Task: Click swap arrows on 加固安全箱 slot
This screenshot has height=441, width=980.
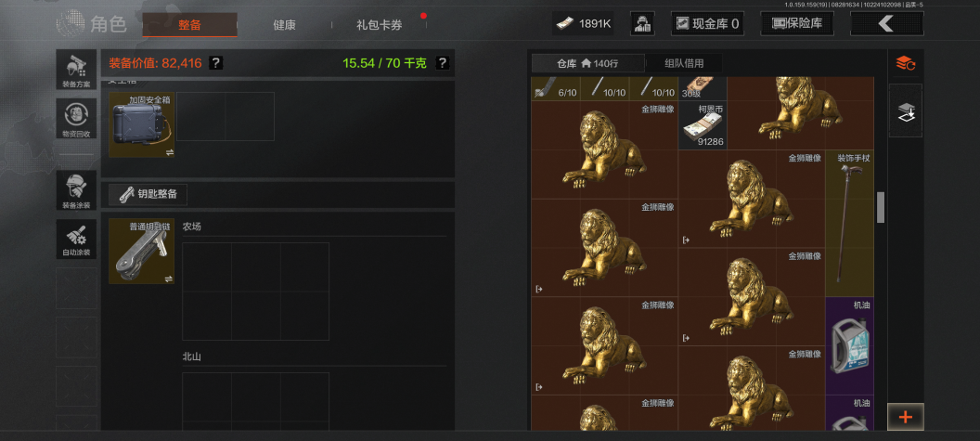Action: 169,152
